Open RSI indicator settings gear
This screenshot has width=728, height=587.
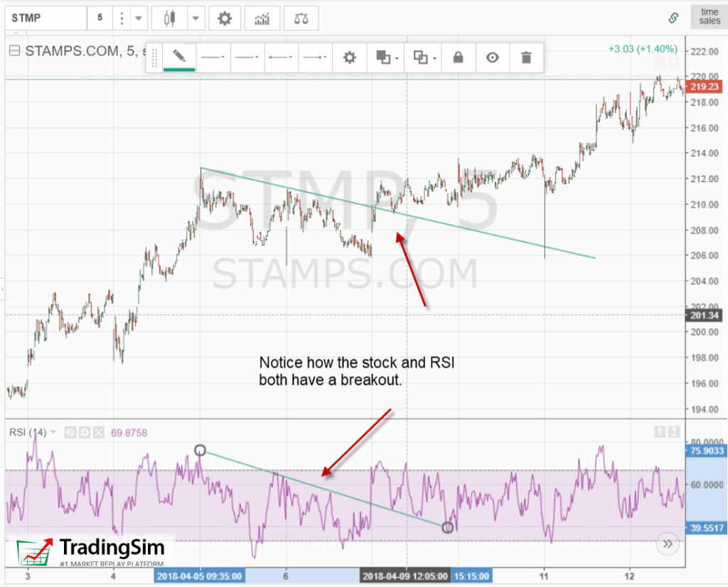85,433
